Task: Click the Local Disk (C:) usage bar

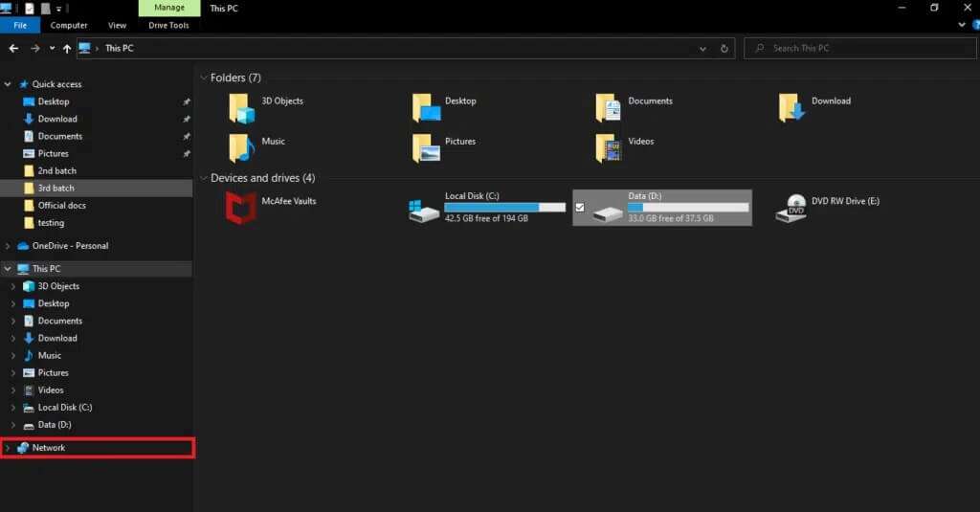Action: pyautogui.click(x=505, y=207)
